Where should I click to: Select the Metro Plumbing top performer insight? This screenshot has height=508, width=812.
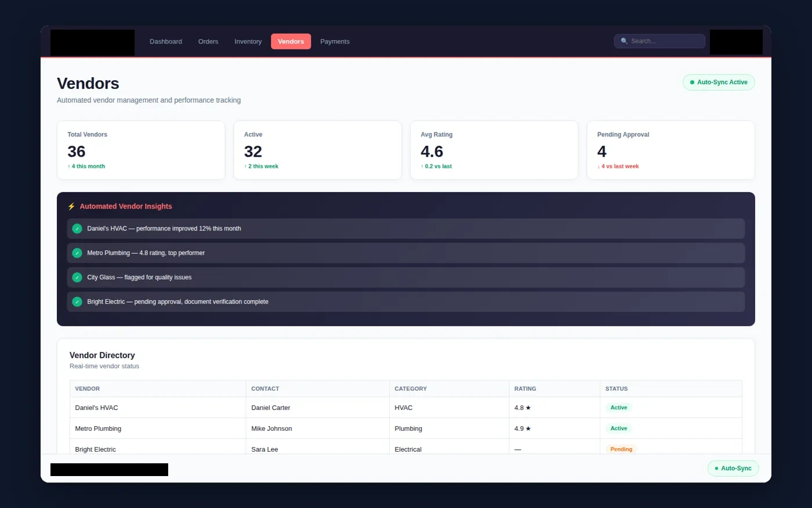tap(406, 253)
